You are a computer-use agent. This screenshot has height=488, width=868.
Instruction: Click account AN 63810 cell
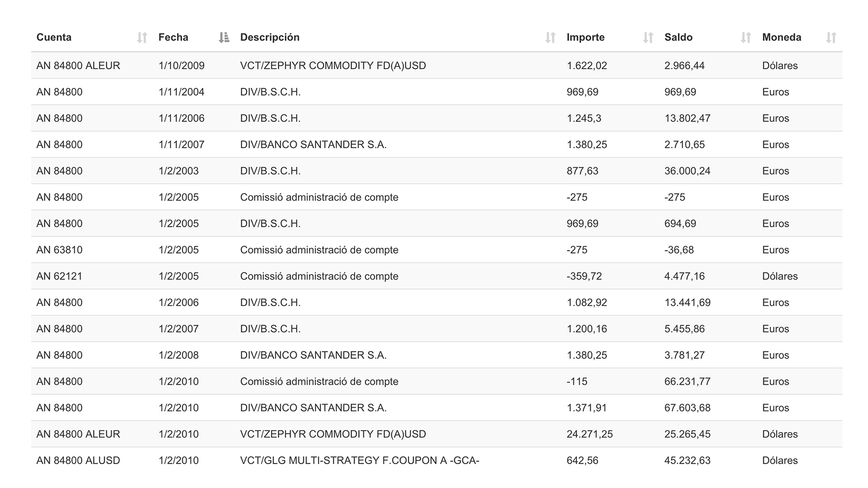(x=60, y=250)
